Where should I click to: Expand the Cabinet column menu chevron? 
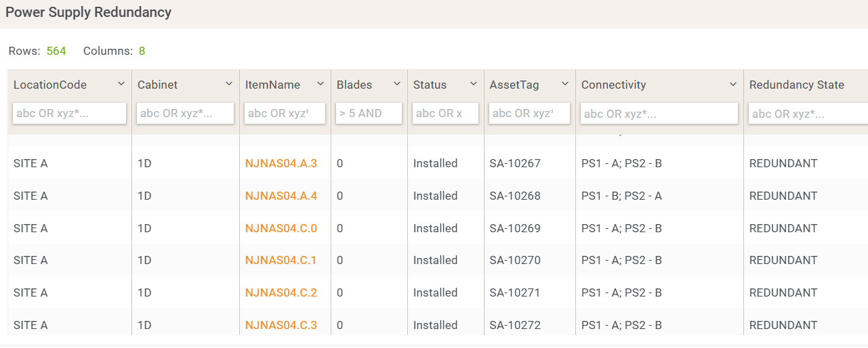tap(229, 84)
